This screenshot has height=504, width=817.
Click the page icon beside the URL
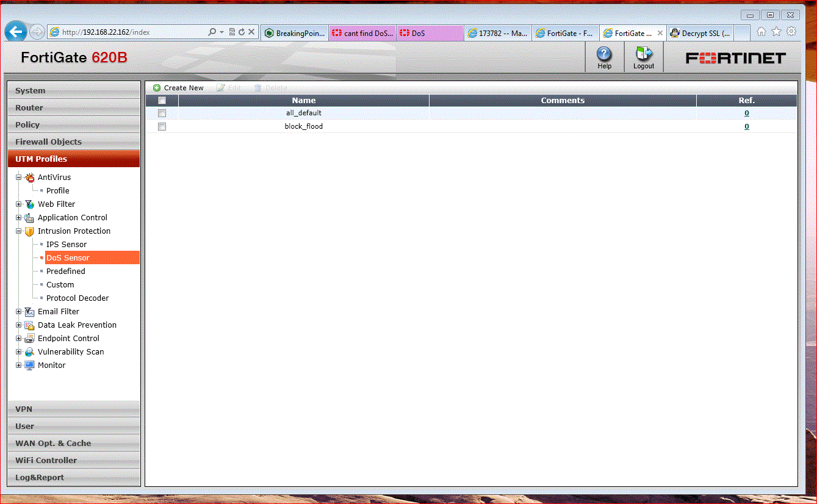pyautogui.click(x=55, y=32)
